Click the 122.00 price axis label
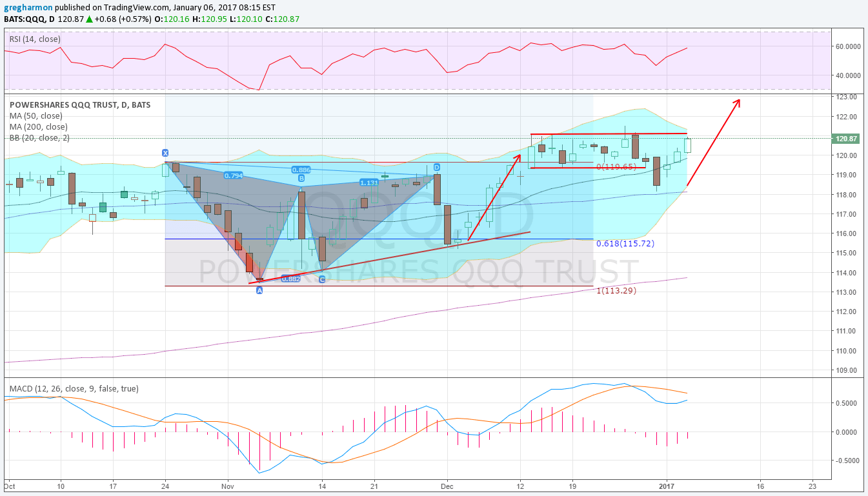This screenshot has height=496, width=868. (x=846, y=117)
